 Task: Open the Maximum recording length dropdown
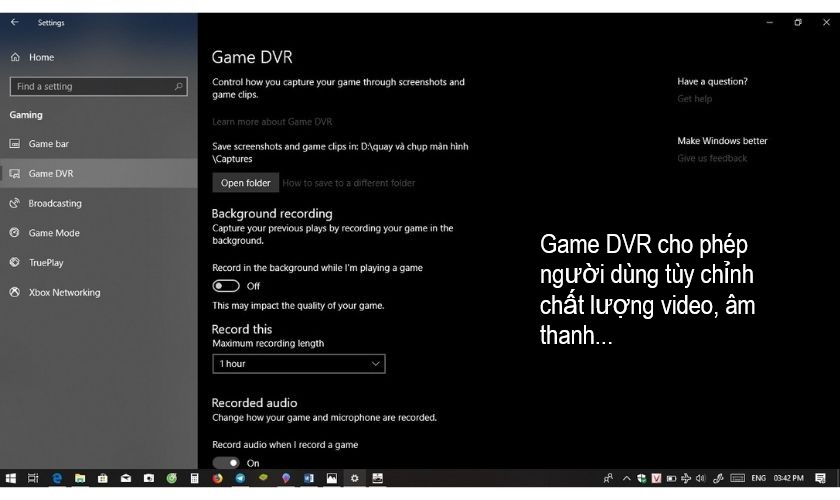298,364
